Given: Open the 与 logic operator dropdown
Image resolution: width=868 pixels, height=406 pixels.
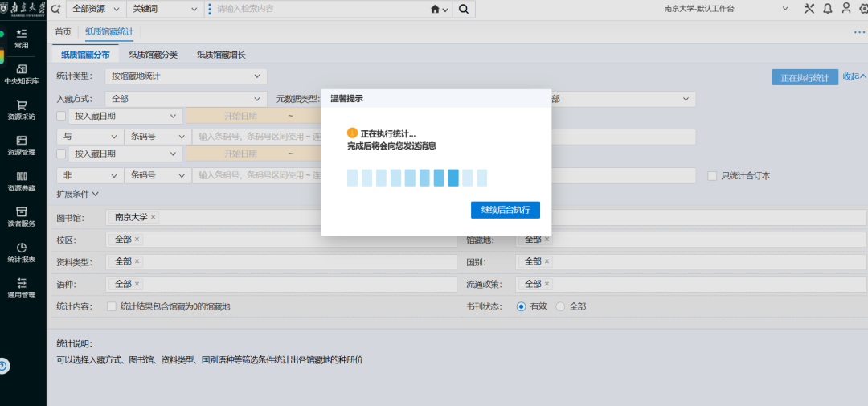Looking at the screenshot, I should 90,137.
